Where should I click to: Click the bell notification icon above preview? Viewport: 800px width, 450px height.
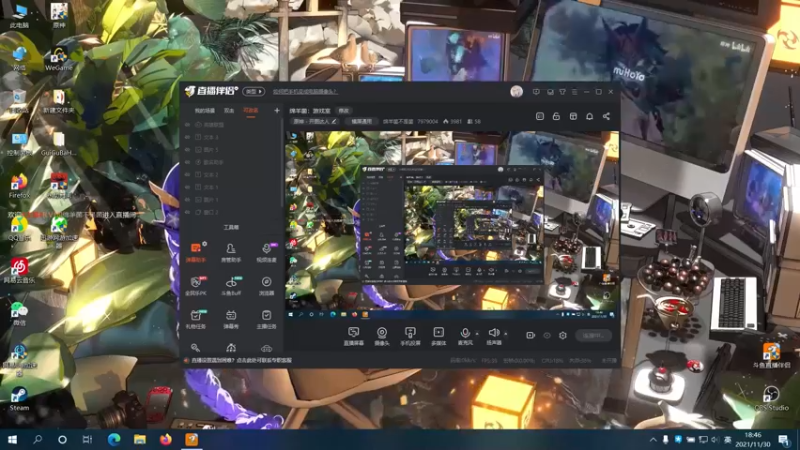pyautogui.click(x=589, y=116)
